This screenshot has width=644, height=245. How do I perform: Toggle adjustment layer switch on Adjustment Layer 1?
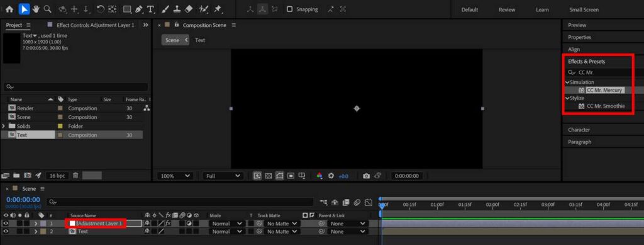[x=189, y=224]
